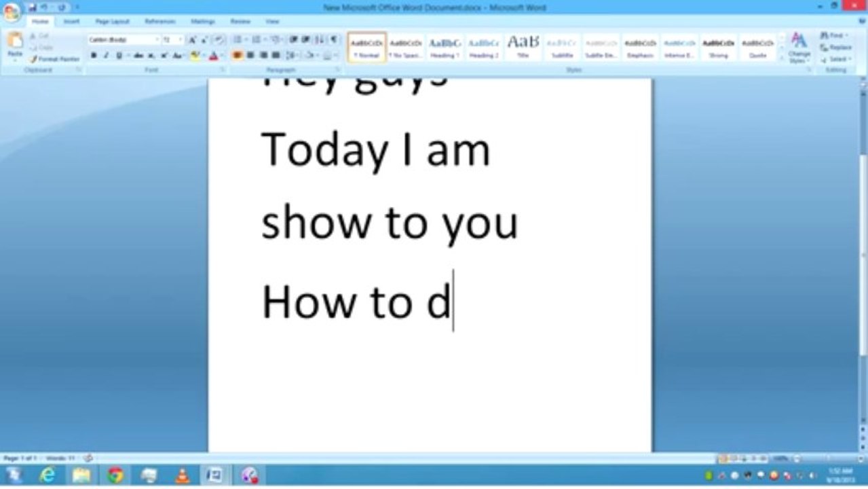Toggle Align Text Left
The height and width of the screenshot is (489, 868).
click(238, 56)
